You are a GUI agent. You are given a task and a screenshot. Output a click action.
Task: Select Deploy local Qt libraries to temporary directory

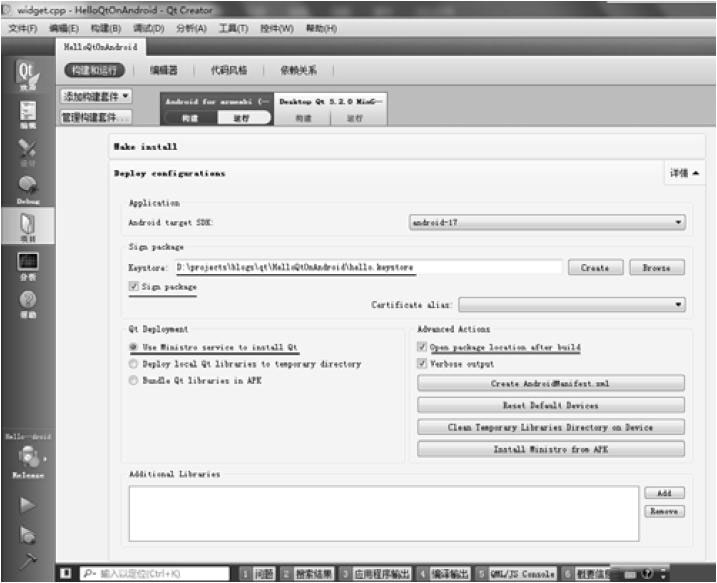point(134,364)
